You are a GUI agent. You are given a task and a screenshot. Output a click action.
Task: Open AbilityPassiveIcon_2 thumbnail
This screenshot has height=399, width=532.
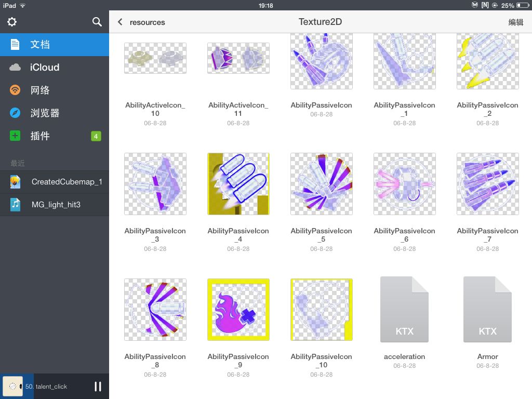[x=487, y=61]
